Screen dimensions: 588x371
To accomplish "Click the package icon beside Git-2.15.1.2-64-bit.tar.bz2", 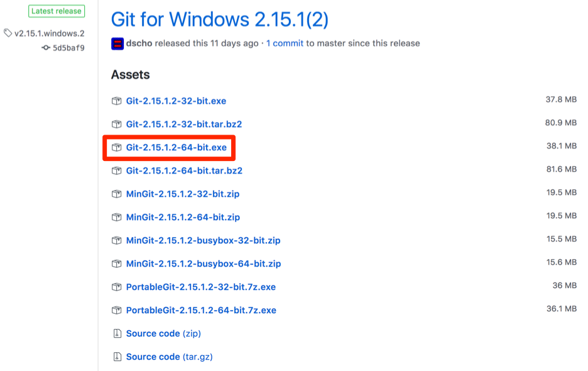I will (117, 171).
